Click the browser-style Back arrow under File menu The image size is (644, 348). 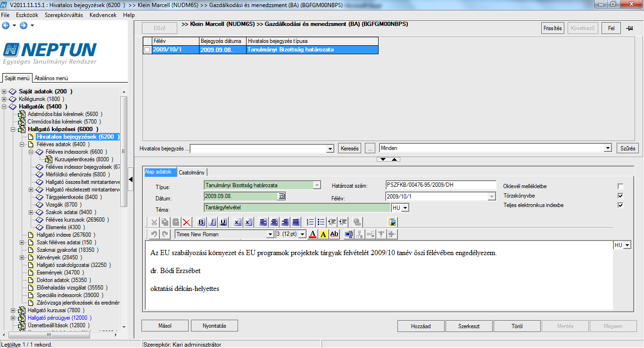tap(6, 25)
